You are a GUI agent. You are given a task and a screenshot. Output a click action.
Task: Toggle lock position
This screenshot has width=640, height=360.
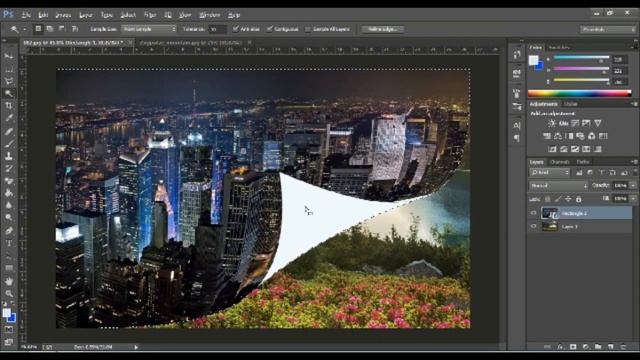point(568,199)
